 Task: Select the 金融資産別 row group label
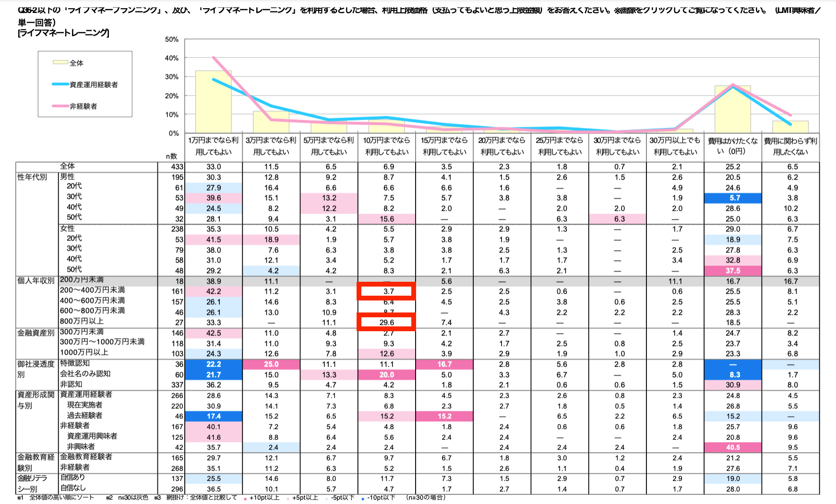point(36,332)
